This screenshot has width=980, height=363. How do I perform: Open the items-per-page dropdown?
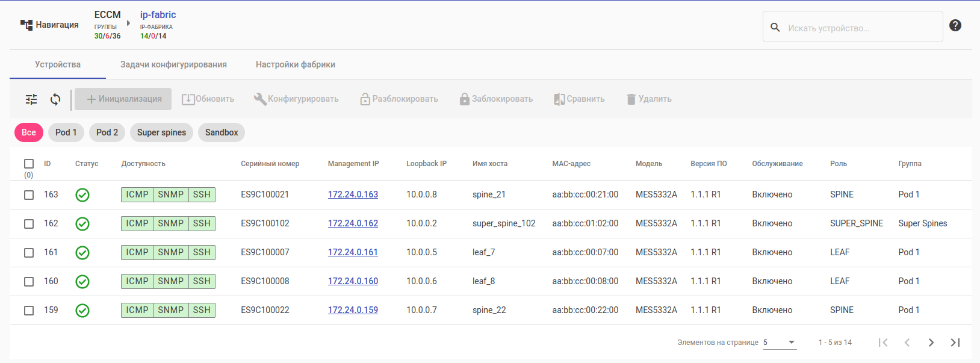(780, 343)
